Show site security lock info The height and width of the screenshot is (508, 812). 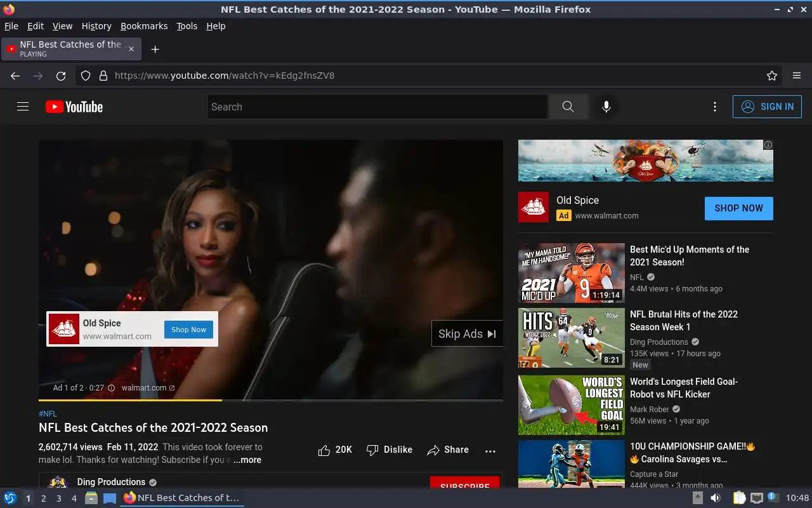[103, 76]
